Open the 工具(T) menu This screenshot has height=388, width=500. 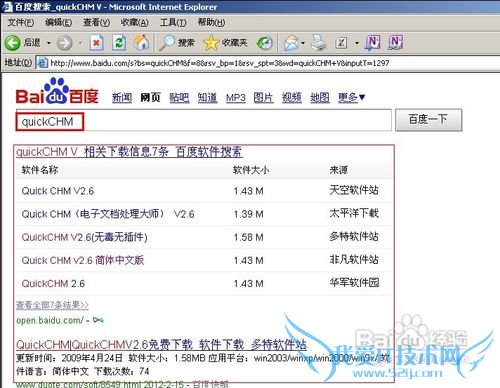[x=173, y=22]
